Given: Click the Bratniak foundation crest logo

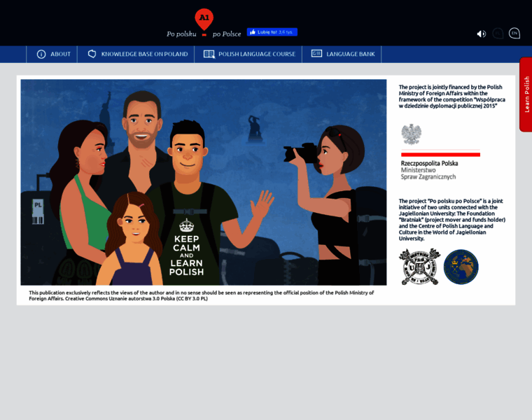Looking at the screenshot, I should click(419, 267).
